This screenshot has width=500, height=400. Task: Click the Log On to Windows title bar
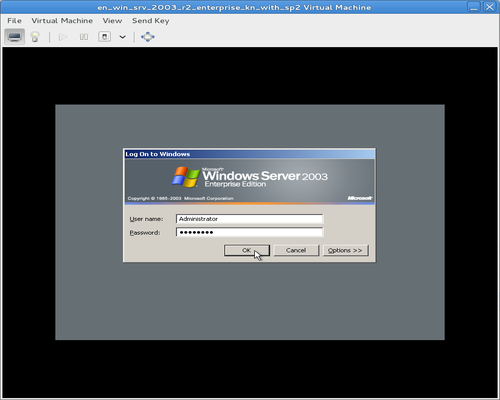(249, 154)
